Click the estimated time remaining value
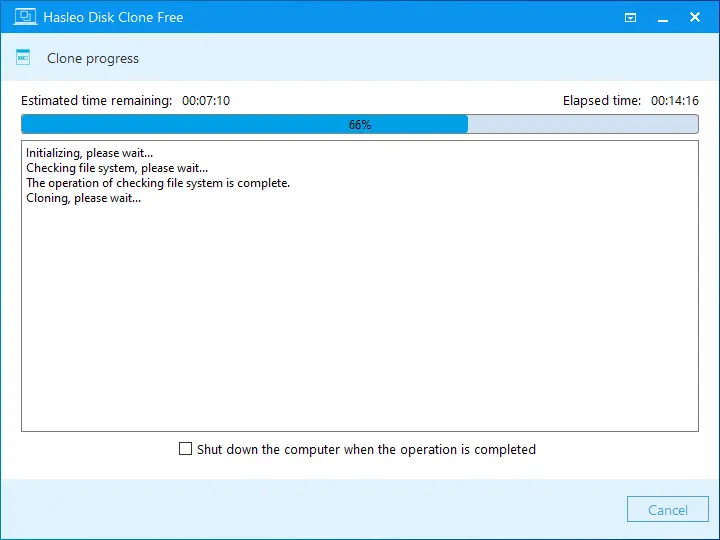This screenshot has height=540, width=720. [206, 101]
